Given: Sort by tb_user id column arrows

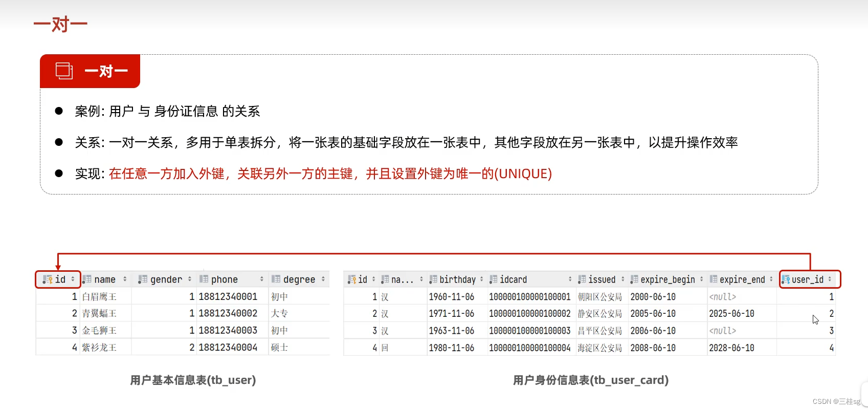Looking at the screenshot, I should 73,279.
